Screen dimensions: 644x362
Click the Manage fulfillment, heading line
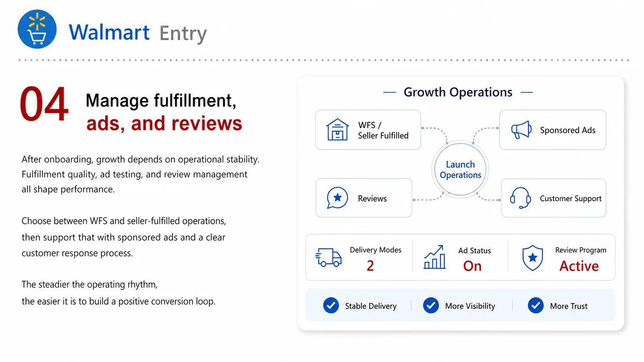(x=161, y=101)
